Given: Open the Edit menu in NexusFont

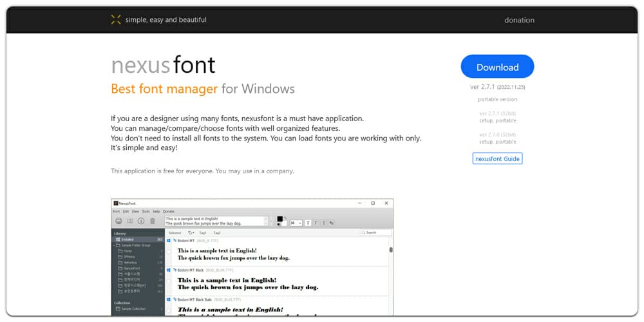Looking at the screenshot, I should click(x=126, y=211).
